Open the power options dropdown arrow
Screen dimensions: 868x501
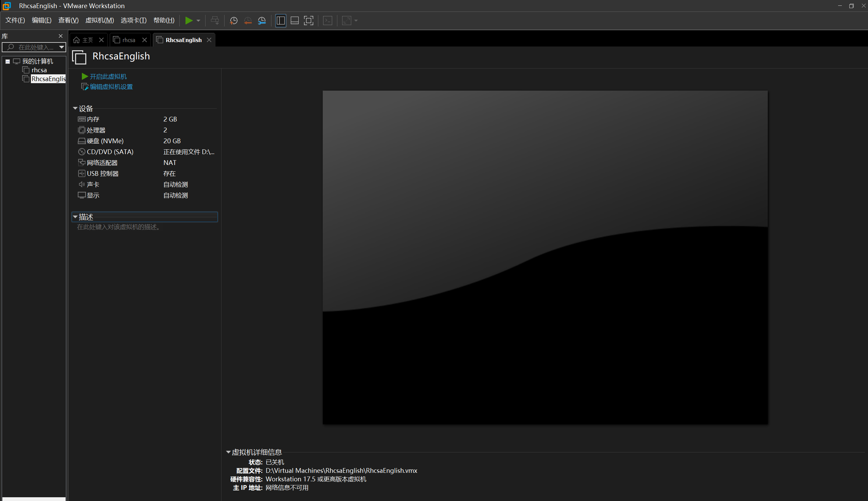point(198,21)
